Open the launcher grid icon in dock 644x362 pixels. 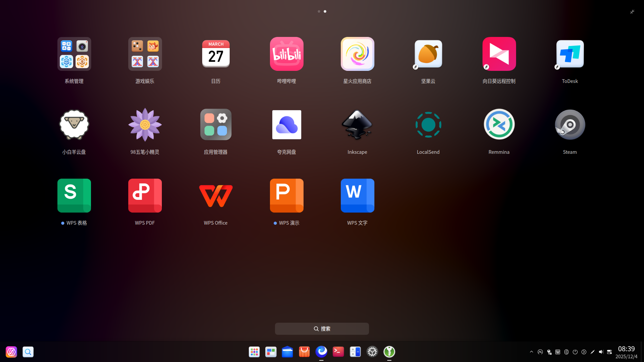tap(254, 352)
